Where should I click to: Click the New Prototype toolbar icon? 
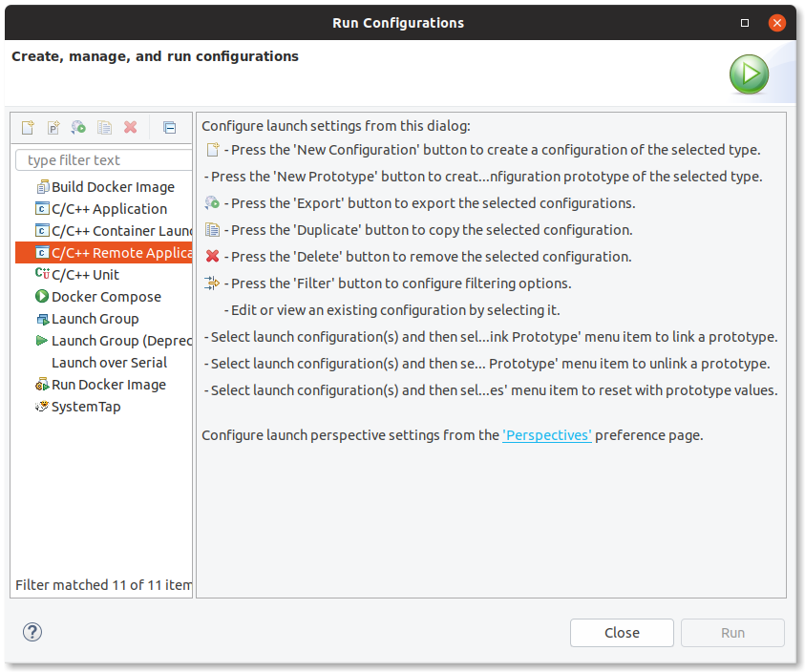[53, 127]
